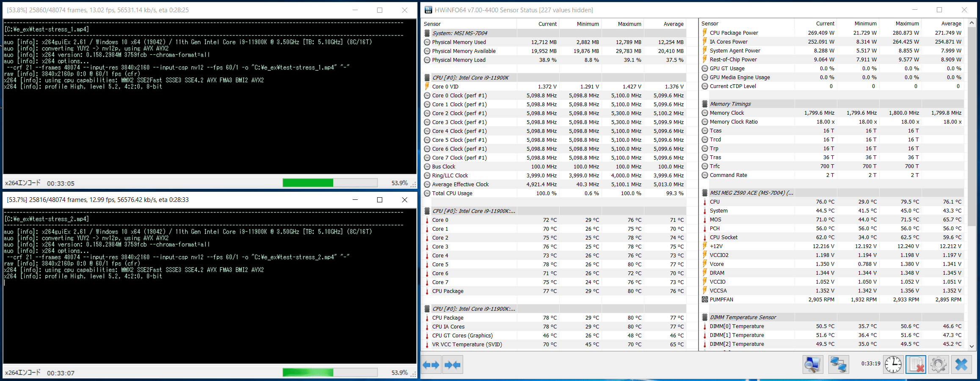Click the logging sheet icon with red X
The image size is (980, 381).
tap(916, 364)
